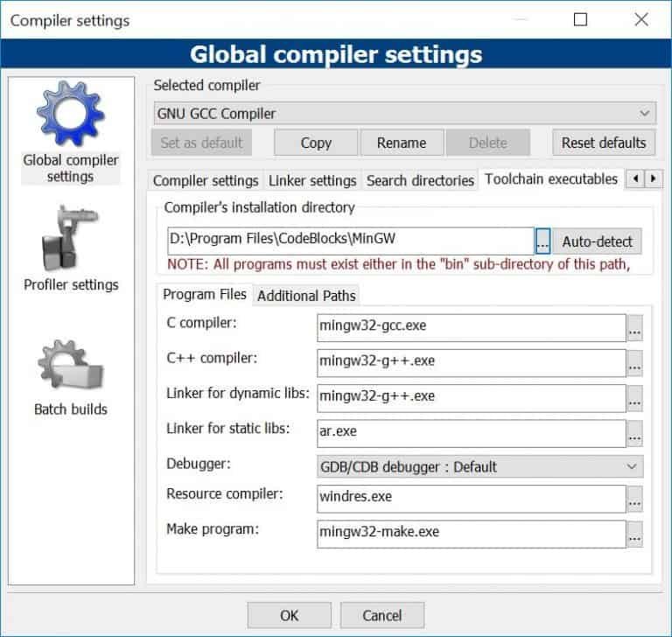Select the Program Files sub-tab
672x637 pixels.
pos(205,295)
